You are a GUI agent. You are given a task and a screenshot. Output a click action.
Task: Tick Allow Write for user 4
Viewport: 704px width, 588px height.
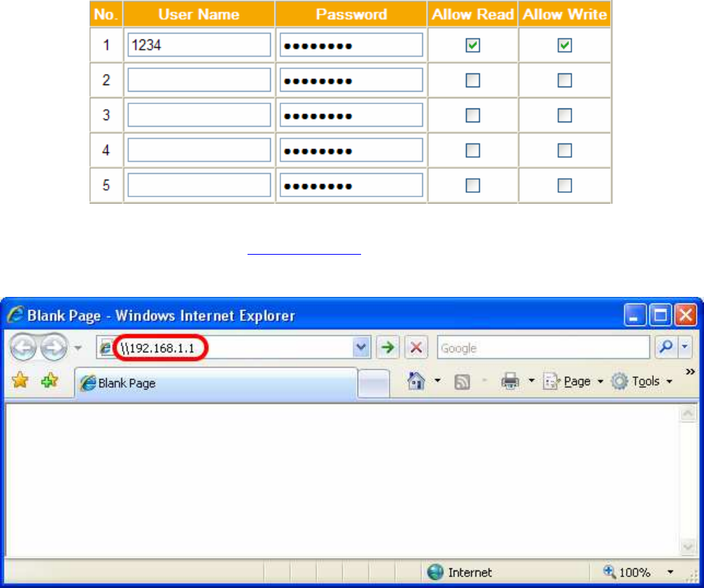click(x=565, y=151)
